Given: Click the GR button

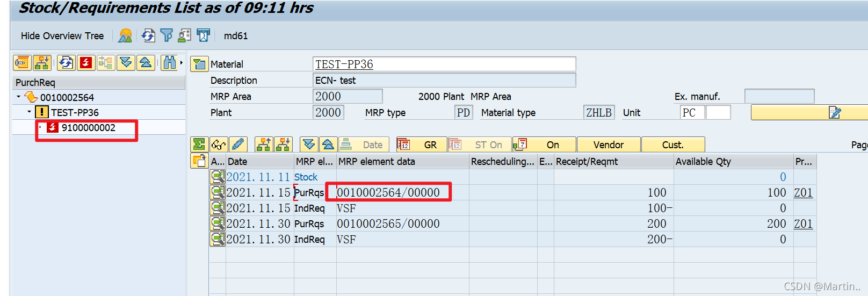Looking at the screenshot, I should 422,145.
